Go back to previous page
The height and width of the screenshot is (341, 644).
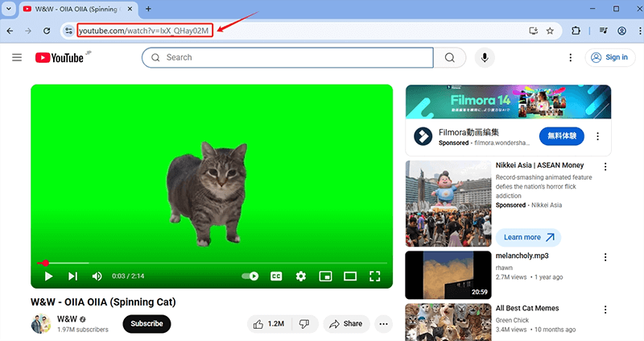(x=10, y=31)
